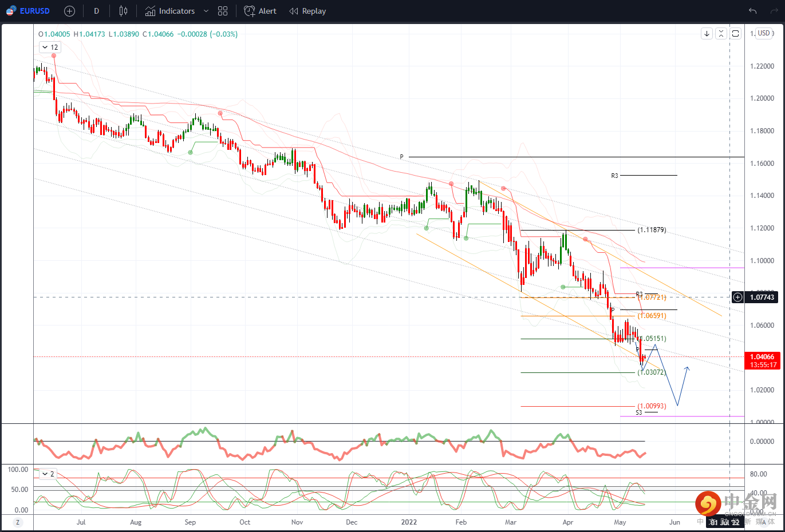Select the (1.03072) level label
Viewport: 785px width, 532px height.
coord(652,372)
